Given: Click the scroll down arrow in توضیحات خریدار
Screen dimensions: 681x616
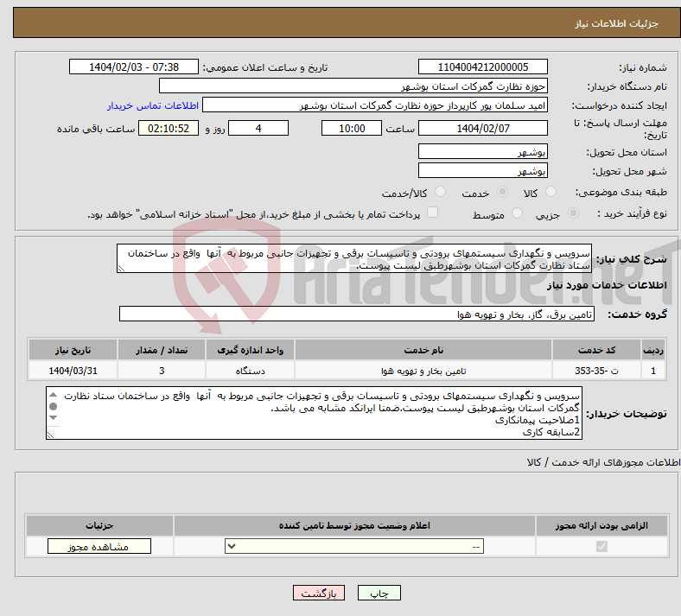Looking at the screenshot, I should tap(53, 417).
